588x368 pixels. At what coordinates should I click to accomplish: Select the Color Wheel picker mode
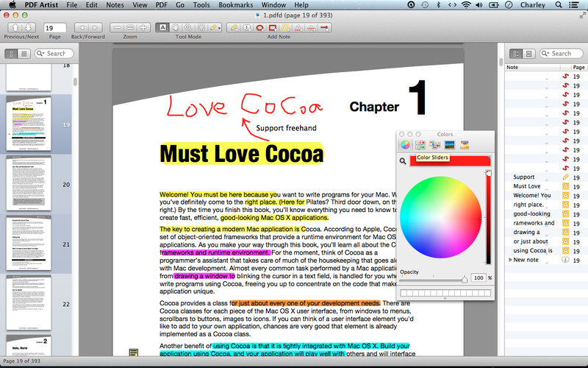point(405,145)
